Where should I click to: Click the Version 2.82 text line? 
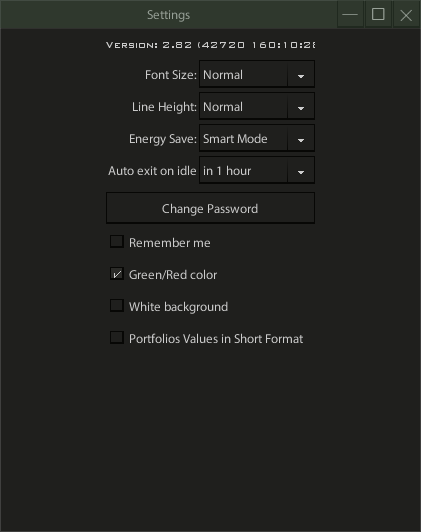click(x=210, y=45)
